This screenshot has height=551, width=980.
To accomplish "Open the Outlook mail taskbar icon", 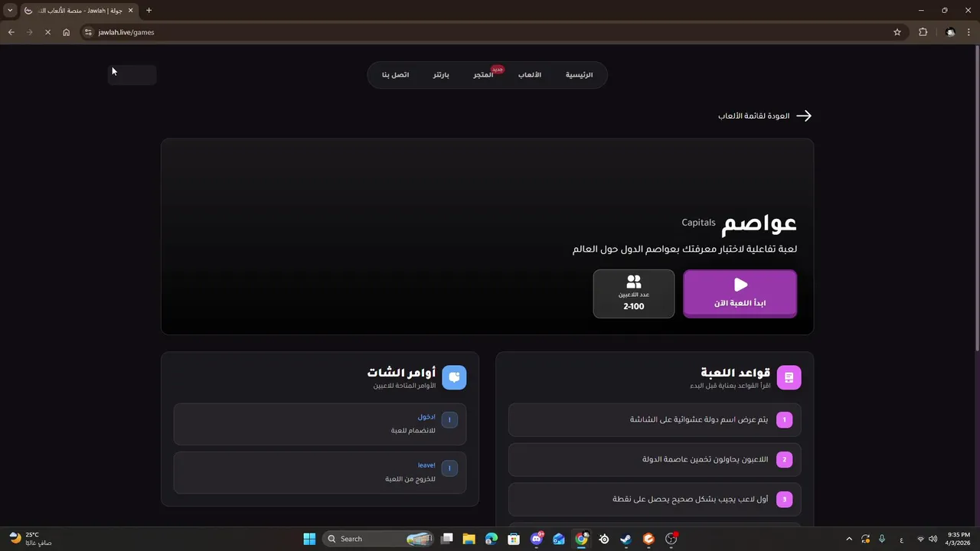I will pos(559,539).
